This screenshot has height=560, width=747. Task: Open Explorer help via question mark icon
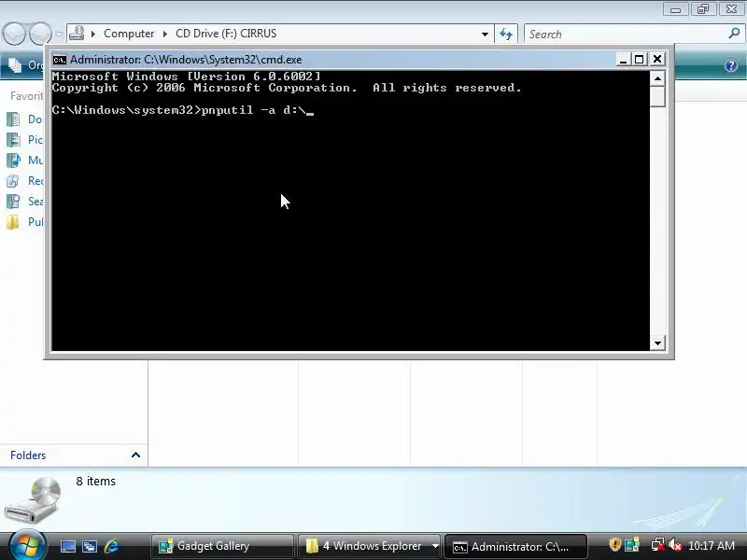[x=731, y=65]
